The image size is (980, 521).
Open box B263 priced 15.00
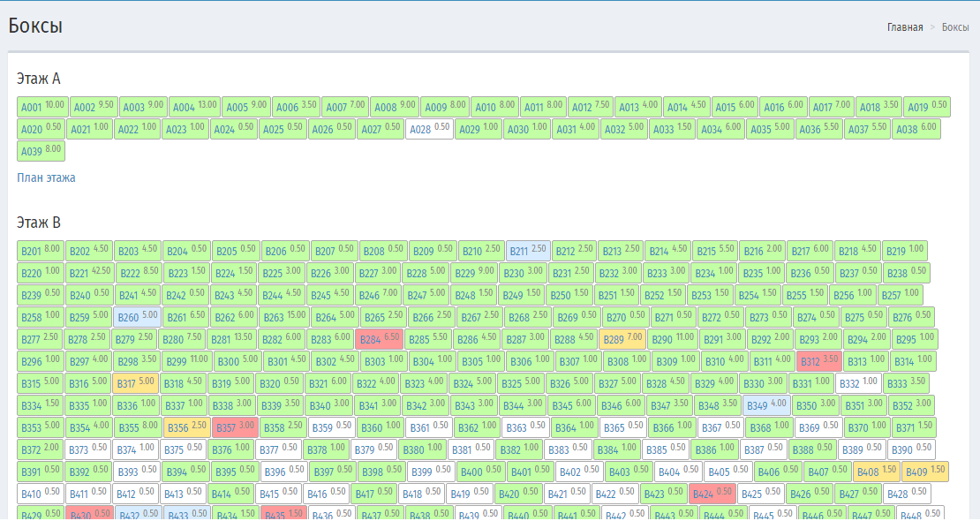point(284,317)
